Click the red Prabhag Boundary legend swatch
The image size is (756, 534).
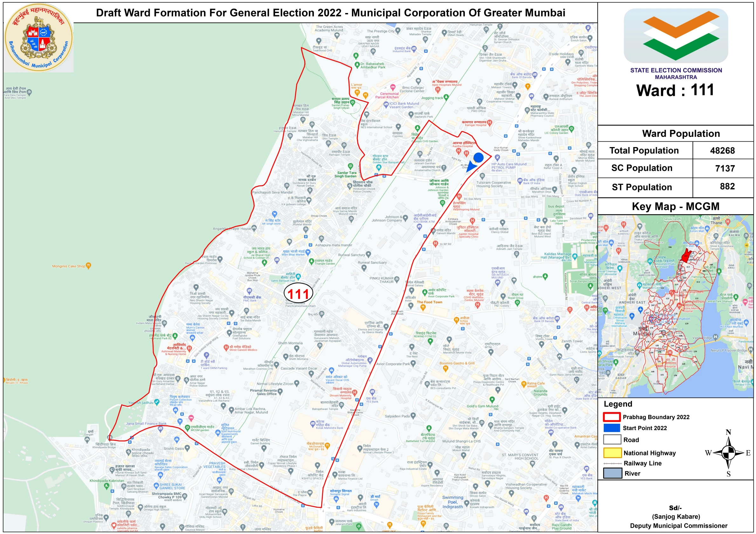(x=612, y=417)
